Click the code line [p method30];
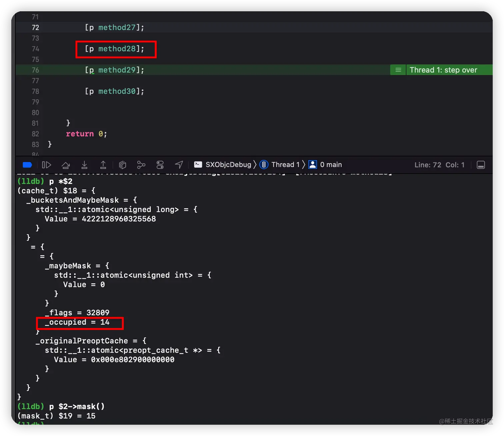Screen dimensions: 504x436 115,91
